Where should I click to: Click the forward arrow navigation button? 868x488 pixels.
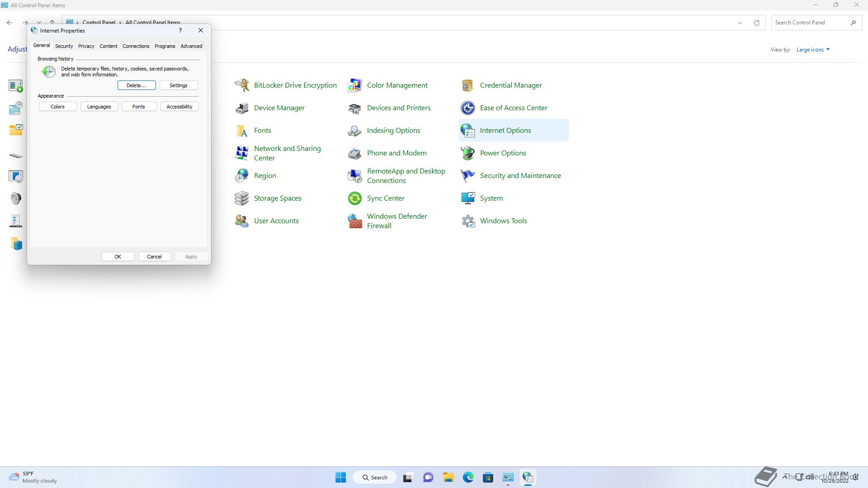pos(25,22)
